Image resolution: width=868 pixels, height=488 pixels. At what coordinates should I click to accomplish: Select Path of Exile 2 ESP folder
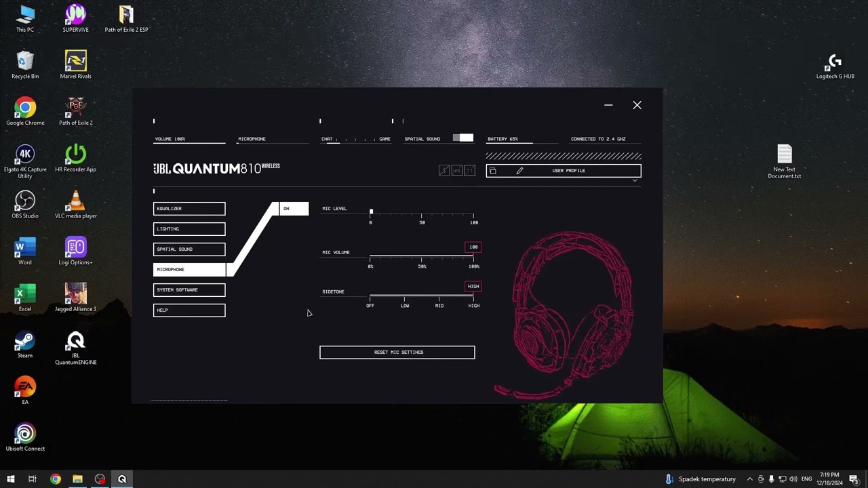[126, 19]
